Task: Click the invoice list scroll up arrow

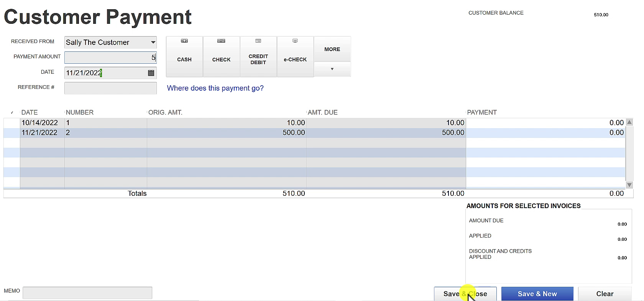Action: pyautogui.click(x=629, y=122)
